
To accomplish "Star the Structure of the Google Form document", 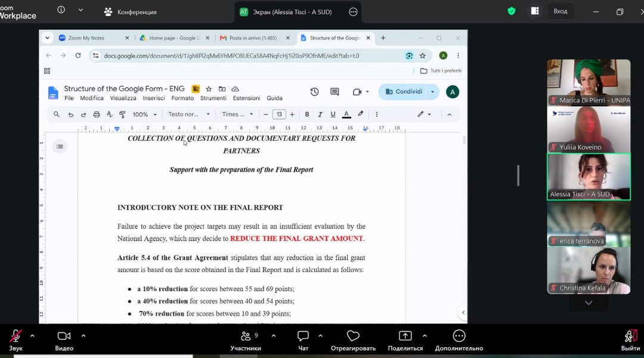I will tap(209, 89).
